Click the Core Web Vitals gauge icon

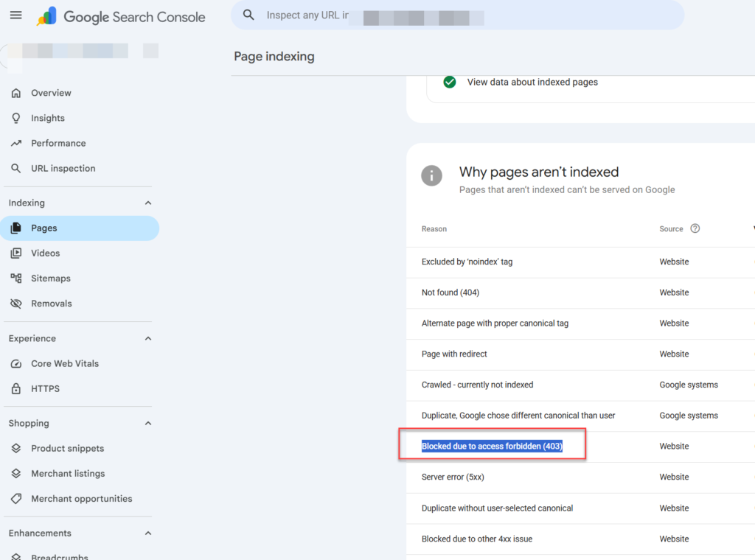click(16, 364)
